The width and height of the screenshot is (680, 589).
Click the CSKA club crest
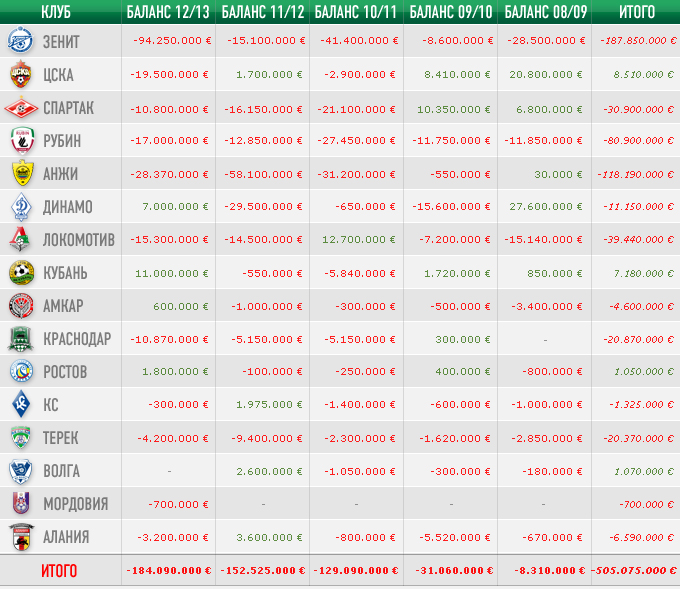coord(21,74)
